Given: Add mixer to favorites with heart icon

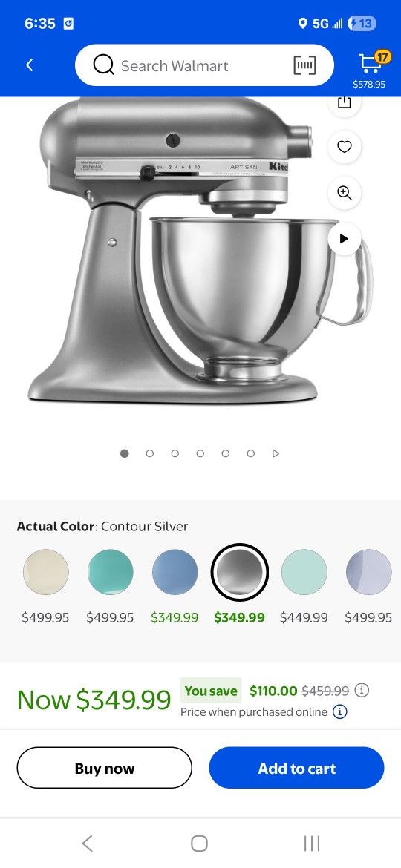Looking at the screenshot, I should (345, 147).
